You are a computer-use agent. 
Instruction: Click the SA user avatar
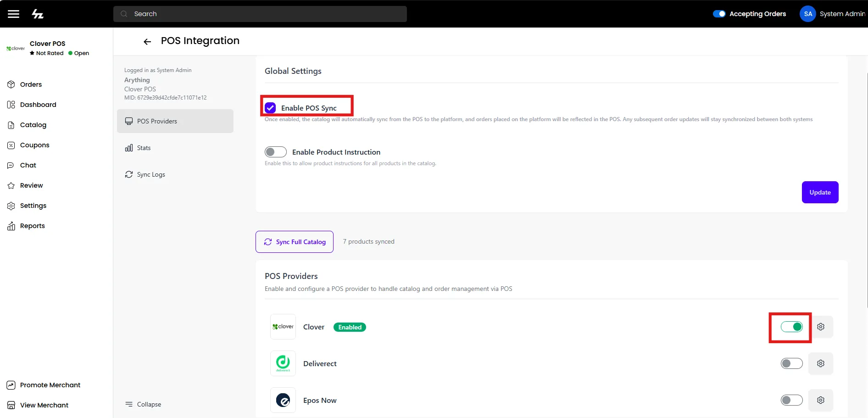click(x=808, y=14)
